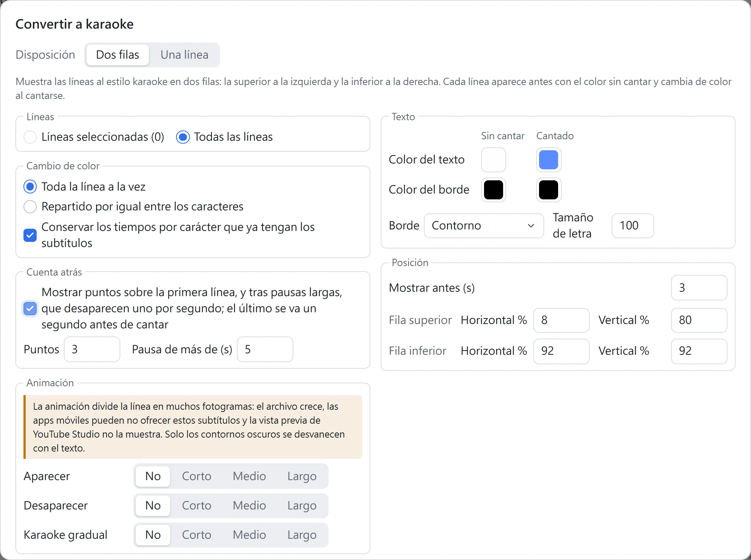Image resolution: width=751 pixels, height=560 pixels.
Task: Select the Líneas seleccionadas (0) radio button
Action: (x=30, y=137)
